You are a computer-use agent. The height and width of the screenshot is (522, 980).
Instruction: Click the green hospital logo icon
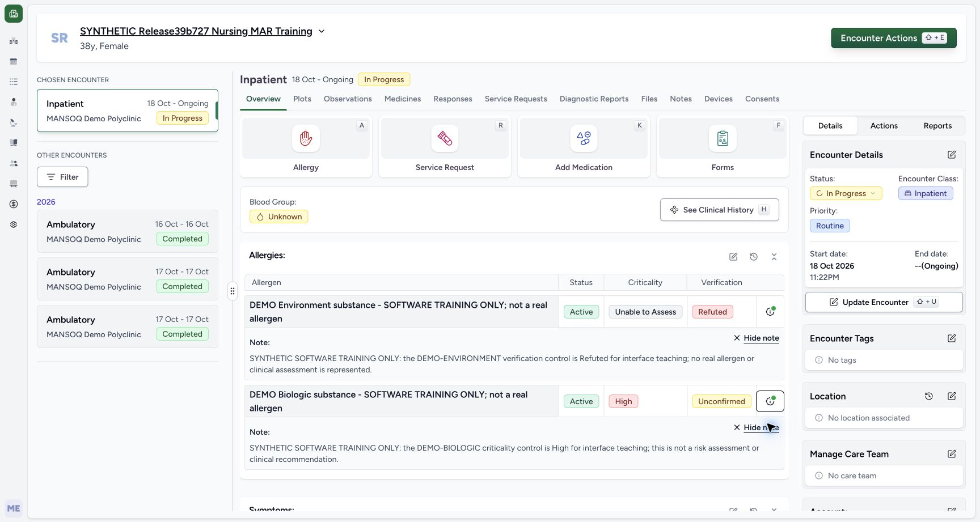(14, 14)
